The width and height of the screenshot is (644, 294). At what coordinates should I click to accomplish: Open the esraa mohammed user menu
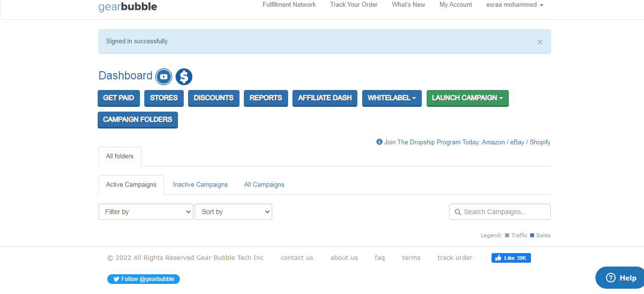tap(515, 5)
